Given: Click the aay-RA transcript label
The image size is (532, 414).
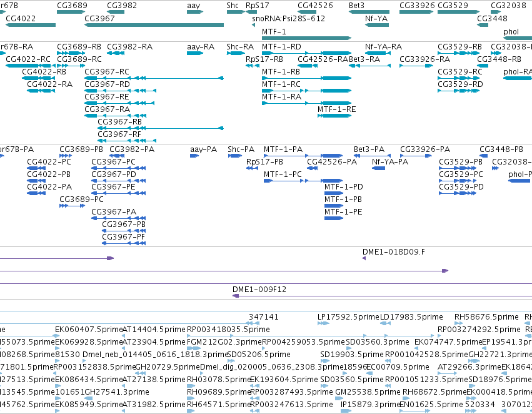Looking at the screenshot, I should tap(201, 46).
